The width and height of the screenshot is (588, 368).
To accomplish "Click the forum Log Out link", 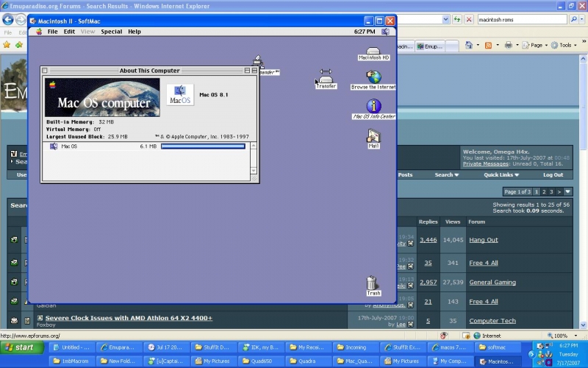I will pos(553,174).
